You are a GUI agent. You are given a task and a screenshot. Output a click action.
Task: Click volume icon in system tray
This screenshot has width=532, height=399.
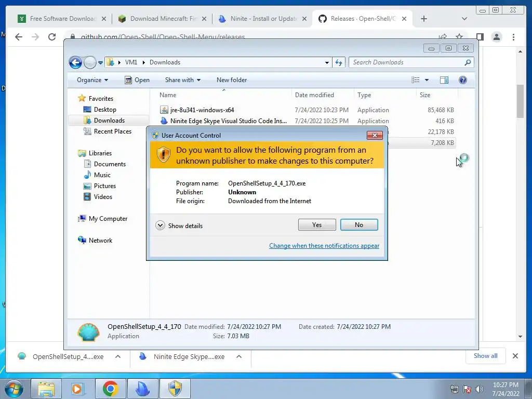pos(480,389)
